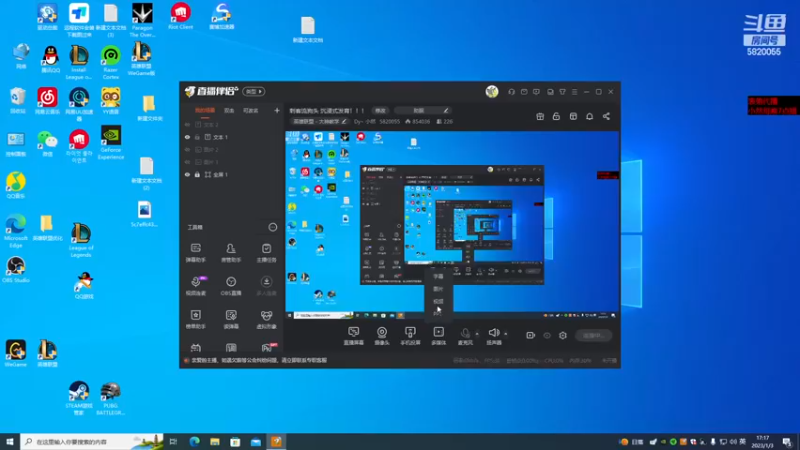Select the 文本 1 source row
800x450 pixels.
(232, 137)
